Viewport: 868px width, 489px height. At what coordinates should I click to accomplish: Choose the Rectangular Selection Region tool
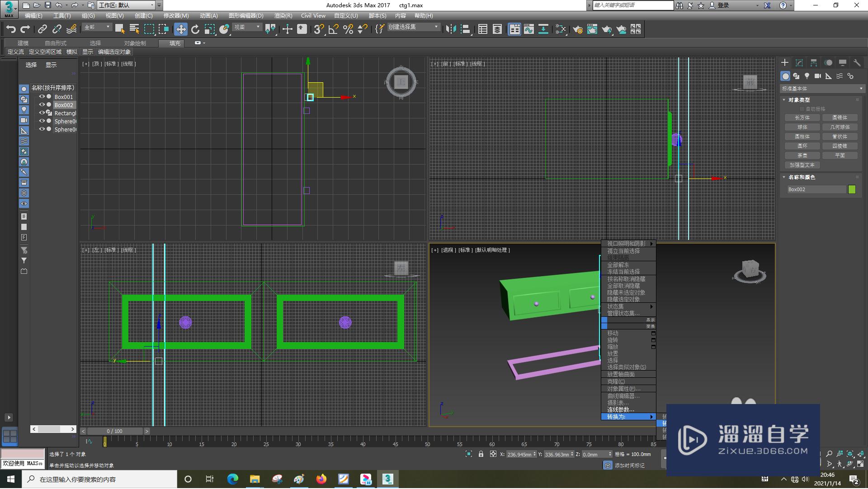[149, 29]
